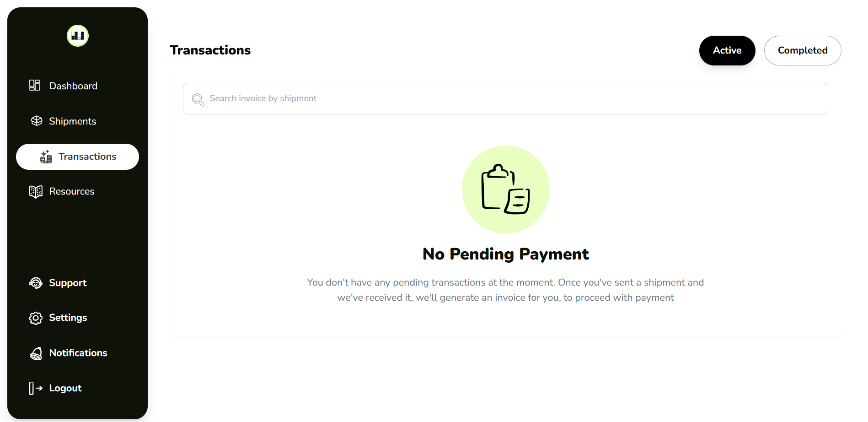868x422 pixels.
Task: Click the clipboard empty-state illustration
Action: click(505, 189)
